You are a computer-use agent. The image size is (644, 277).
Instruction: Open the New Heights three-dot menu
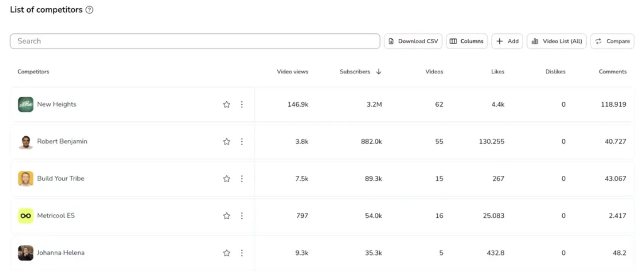pos(242,104)
